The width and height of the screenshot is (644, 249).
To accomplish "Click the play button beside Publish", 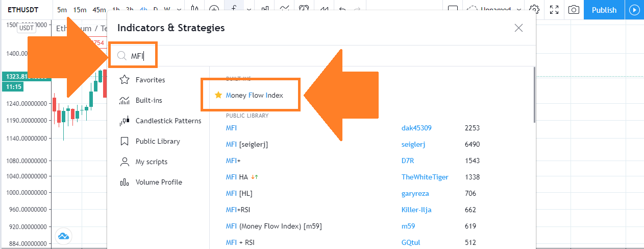I will point(635,10).
